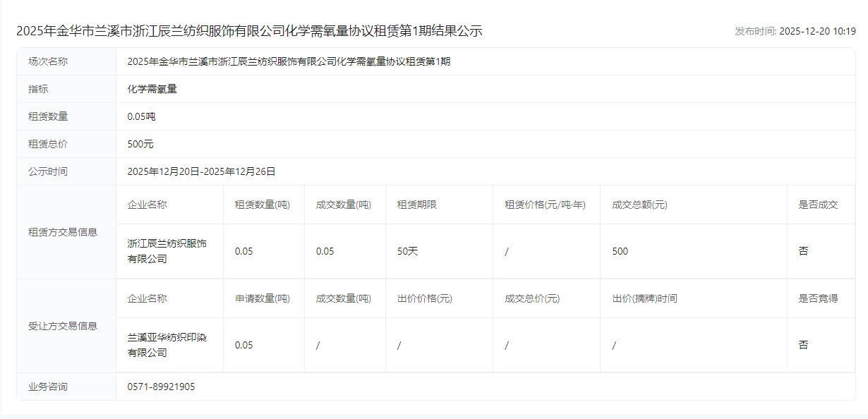868x419 pixels.
Task: Click the 50天 rental period cell
Action: [x=407, y=251]
